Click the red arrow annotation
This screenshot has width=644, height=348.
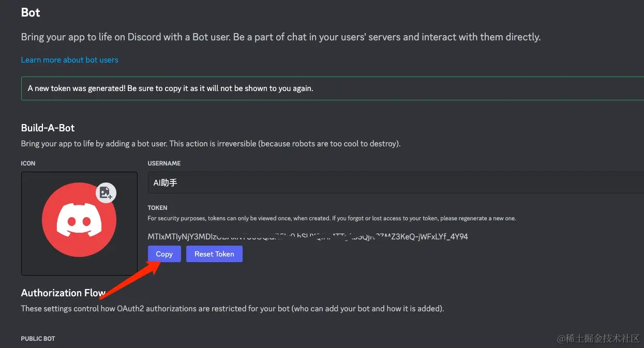[x=129, y=280]
